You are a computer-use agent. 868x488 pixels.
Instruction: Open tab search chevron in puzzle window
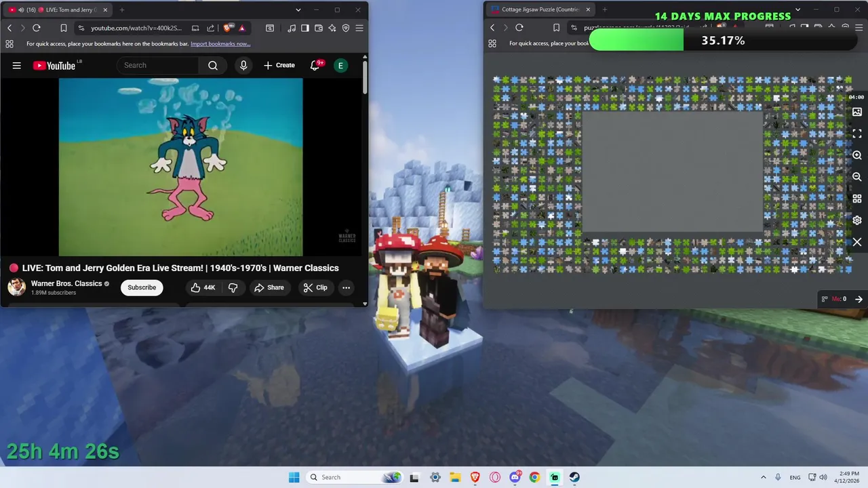point(798,9)
